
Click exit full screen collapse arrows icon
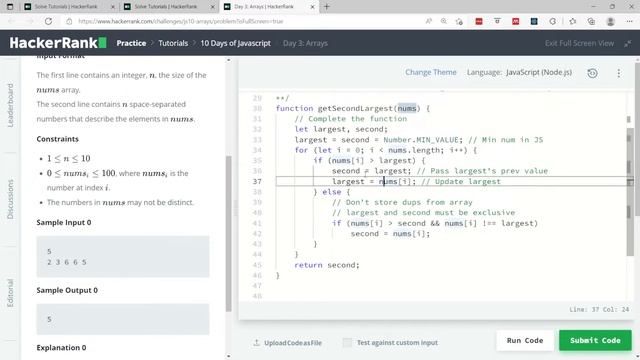click(x=628, y=43)
